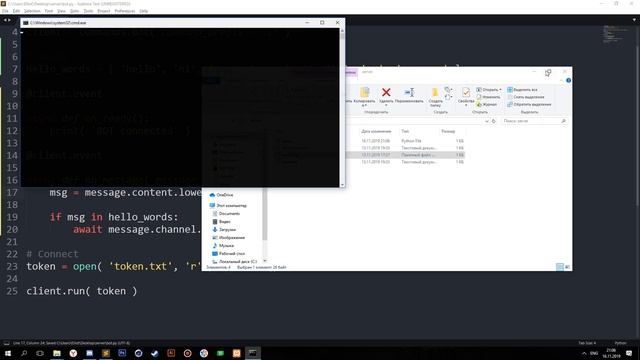The width and height of the screenshot is (640, 360).
Task: Open Yandex browser from the taskbar
Action: coord(73,353)
